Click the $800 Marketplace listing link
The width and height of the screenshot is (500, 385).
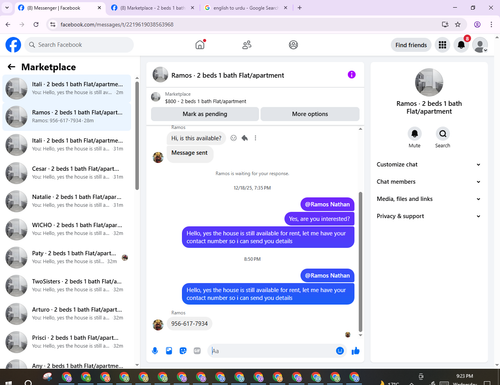tap(205, 101)
